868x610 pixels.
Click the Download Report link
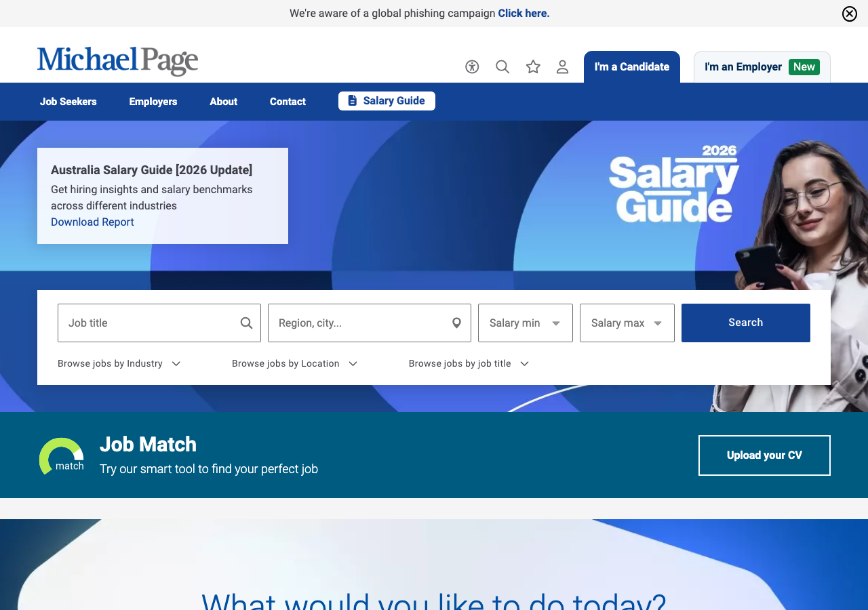pyautogui.click(x=92, y=222)
